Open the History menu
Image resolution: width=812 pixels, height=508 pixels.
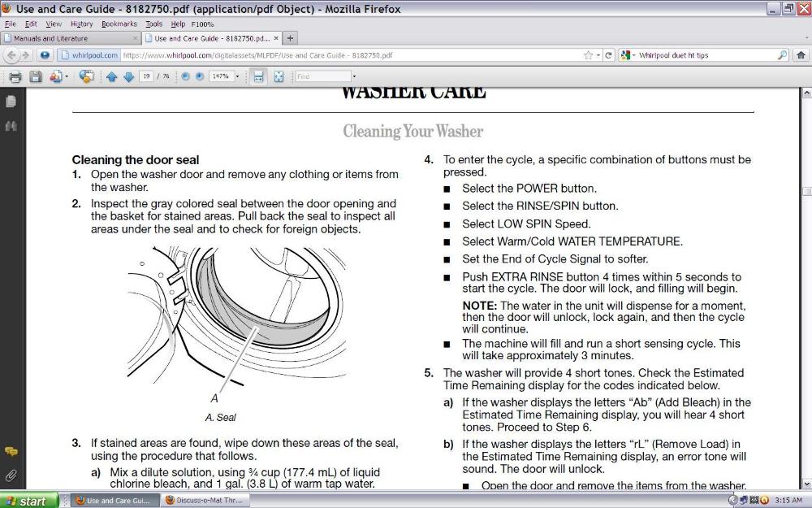point(82,24)
